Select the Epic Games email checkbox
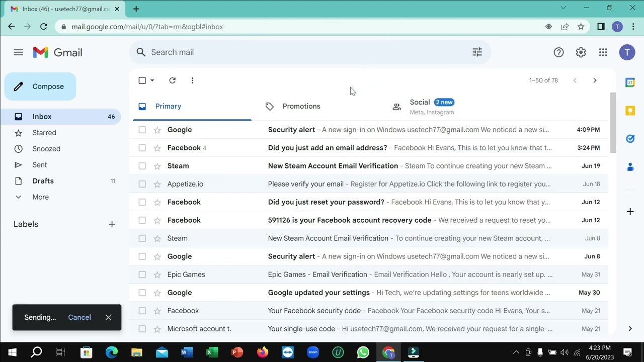 pyautogui.click(x=142, y=275)
